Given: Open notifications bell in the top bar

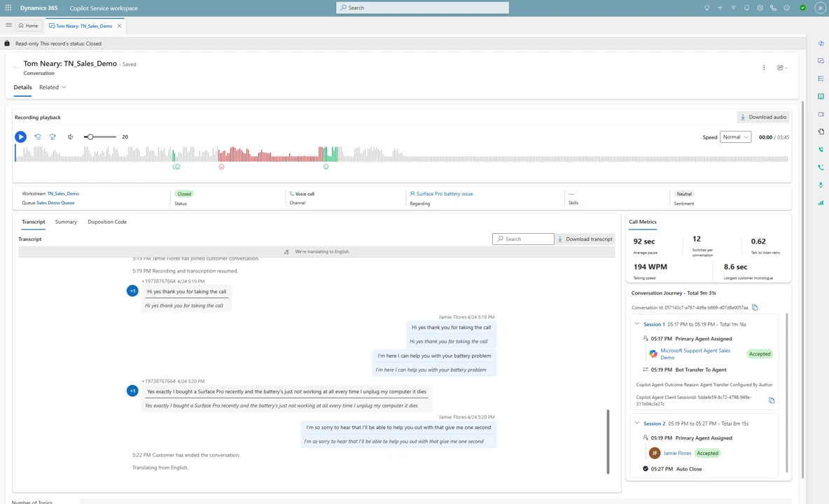Looking at the screenshot, I should pyautogui.click(x=747, y=8).
